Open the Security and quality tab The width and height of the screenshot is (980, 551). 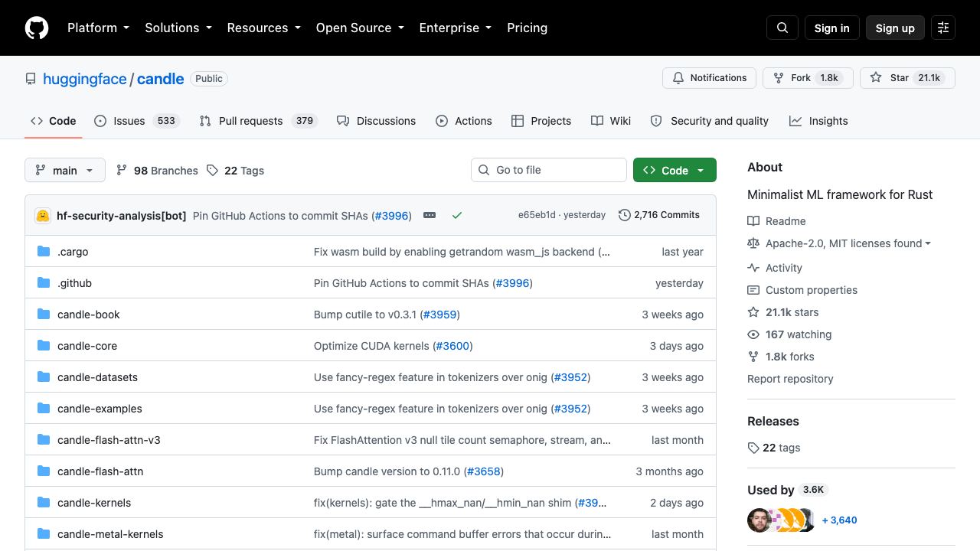709,121
